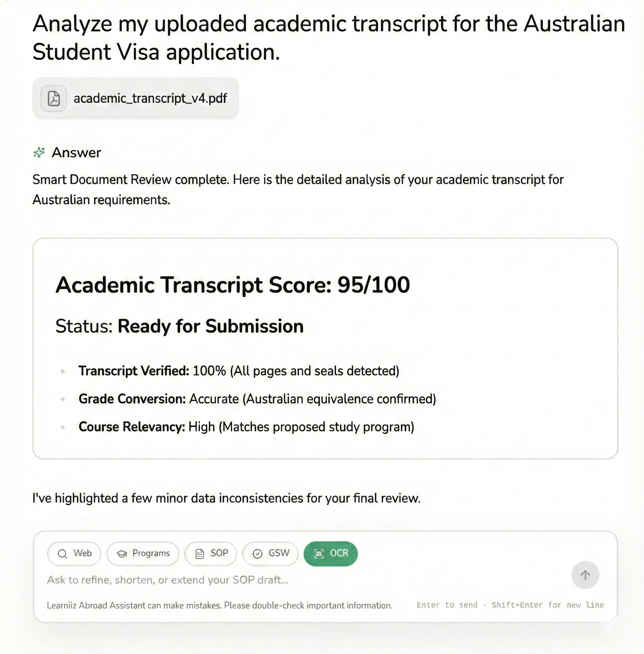Click the "Smart Document Review complete" paragraph

point(298,189)
